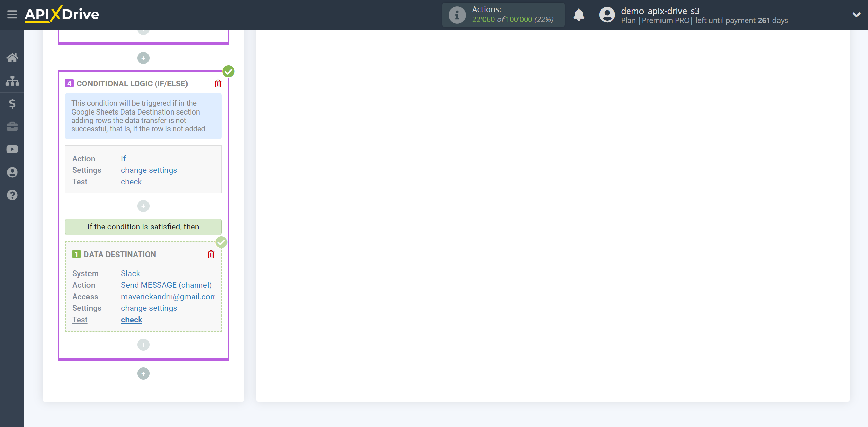Click the 'check' link under Test in Data Destination

[x=131, y=319]
